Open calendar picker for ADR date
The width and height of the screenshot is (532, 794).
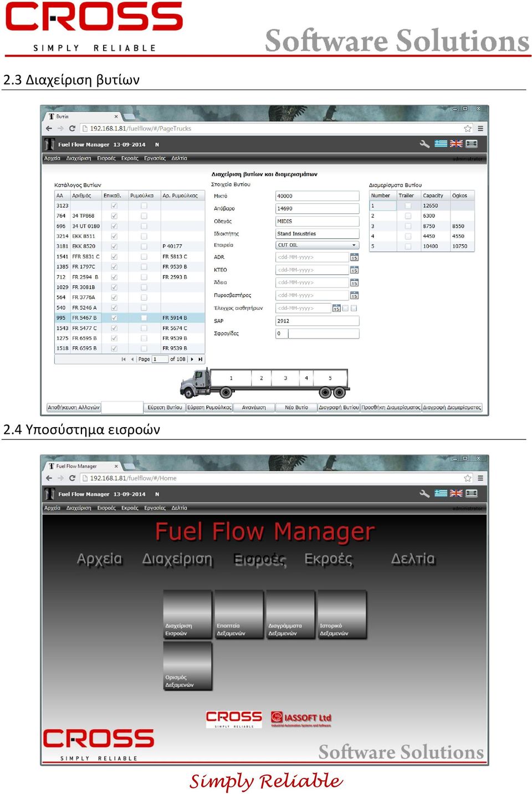click(x=354, y=258)
